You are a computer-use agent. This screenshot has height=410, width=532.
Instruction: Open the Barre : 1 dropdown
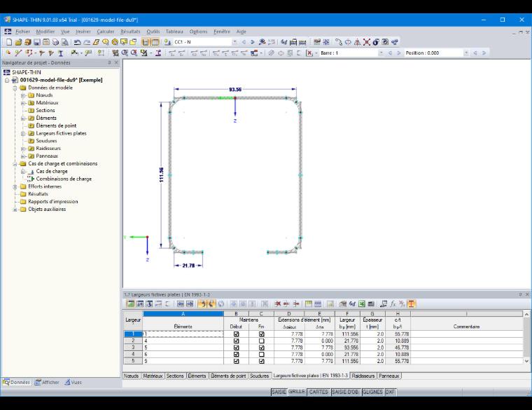[381, 53]
